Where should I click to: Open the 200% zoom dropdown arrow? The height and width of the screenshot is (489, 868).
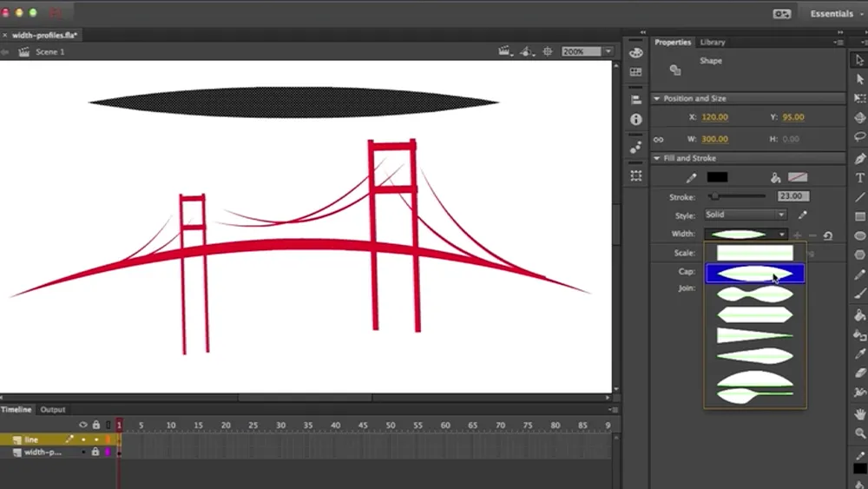click(x=608, y=51)
